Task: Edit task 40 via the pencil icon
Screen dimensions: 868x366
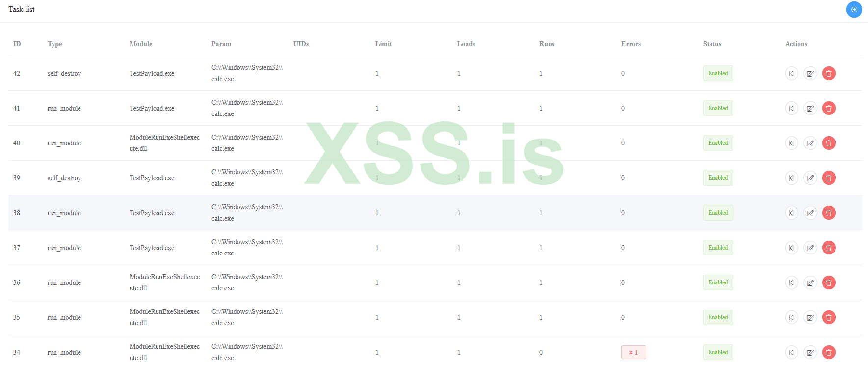Action: 810,143
